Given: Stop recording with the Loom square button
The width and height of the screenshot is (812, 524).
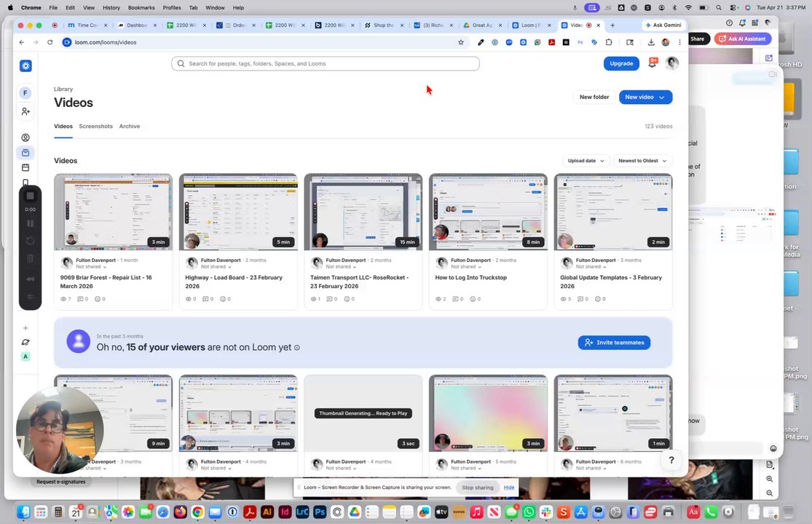Looking at the screenshot, I should (x=30, y=196).
